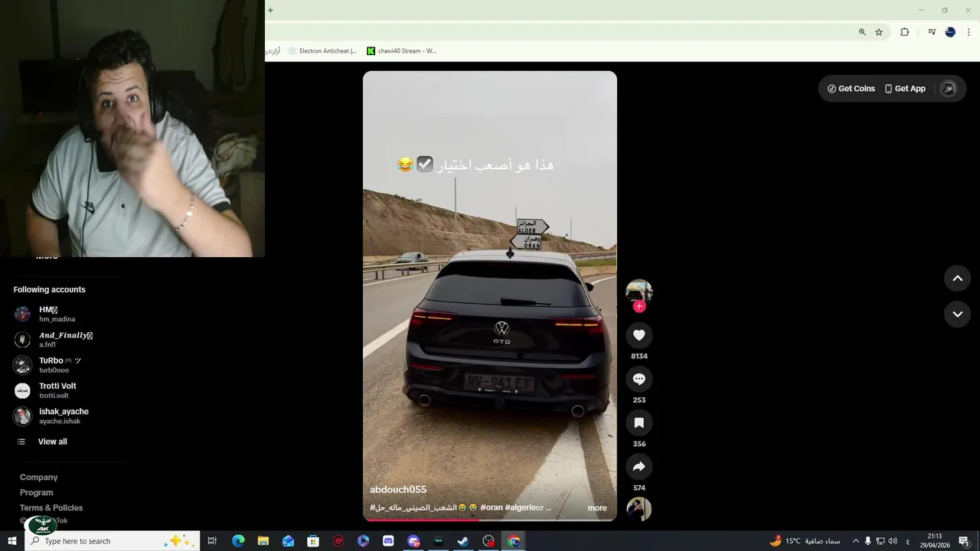Click the Get App button
This screenshot has height=551, width=980.
tap(905, 89)
